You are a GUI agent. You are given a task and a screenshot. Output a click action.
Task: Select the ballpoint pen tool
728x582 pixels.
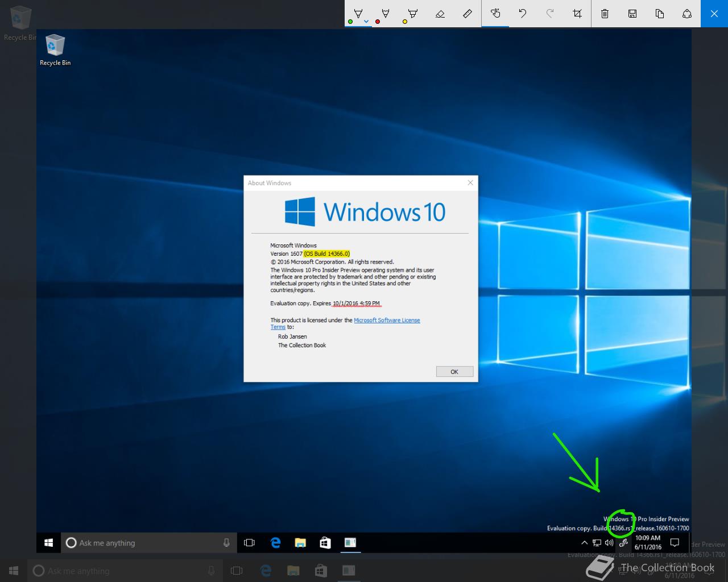(x=358, y=14)
